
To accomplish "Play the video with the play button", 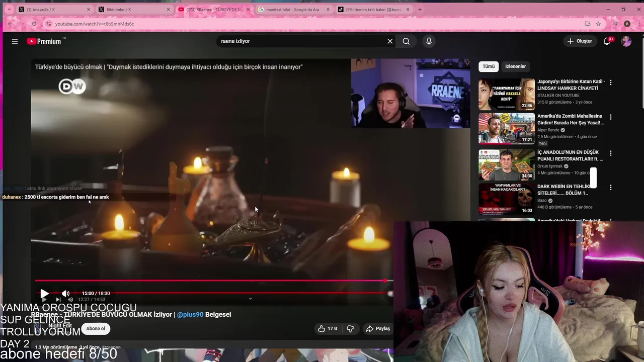I will (x=44, y=294).
